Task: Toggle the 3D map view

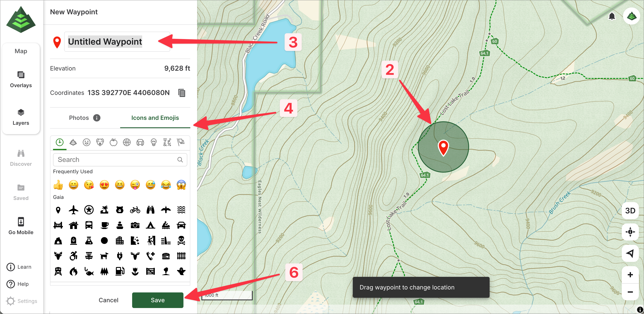Action: (630, 211)
